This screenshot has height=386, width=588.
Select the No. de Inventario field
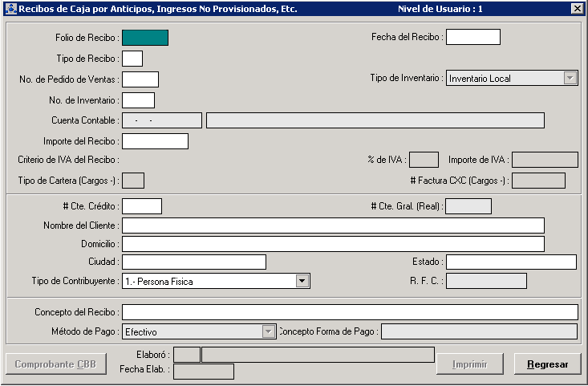click(x=138, y=100)
